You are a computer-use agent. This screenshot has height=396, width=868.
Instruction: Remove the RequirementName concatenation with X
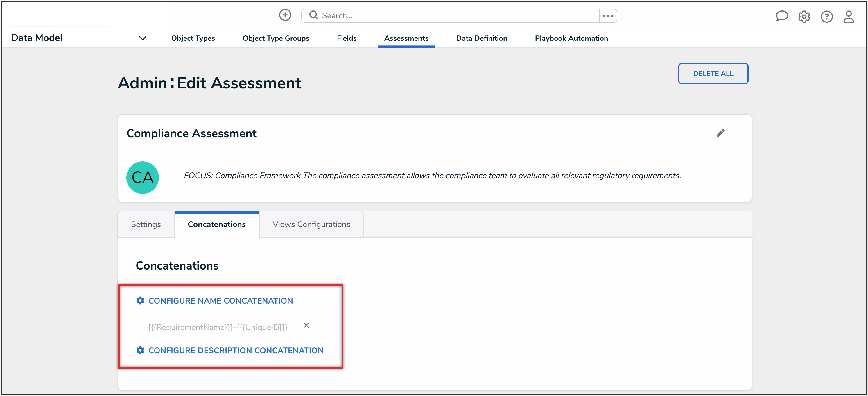(306, 325)
